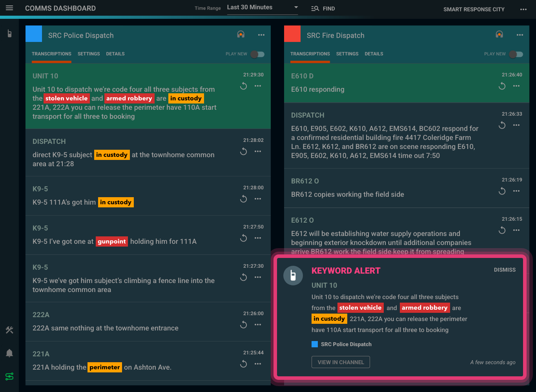Click COMMS DASHBOARD title
The height and width of the screenshot is (392, 536).
click(60, 8)
